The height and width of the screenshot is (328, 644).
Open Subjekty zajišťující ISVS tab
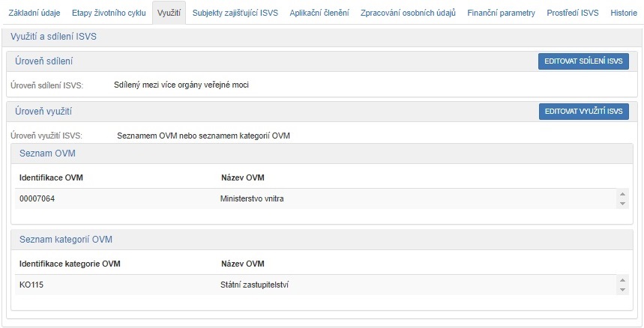235,13
